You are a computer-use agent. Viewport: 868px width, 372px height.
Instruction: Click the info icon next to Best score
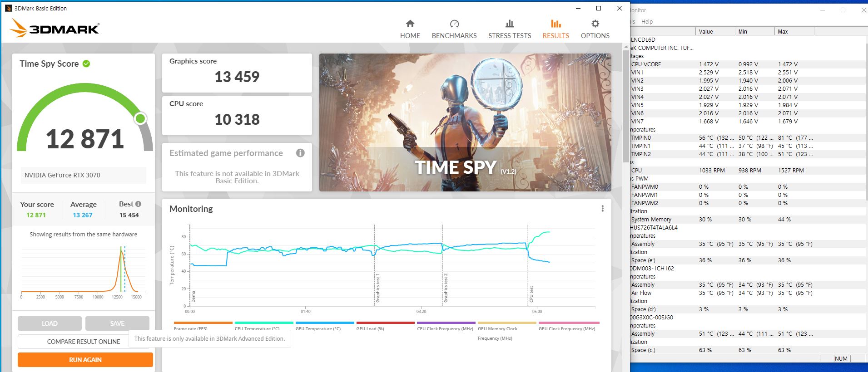[138, 204]
